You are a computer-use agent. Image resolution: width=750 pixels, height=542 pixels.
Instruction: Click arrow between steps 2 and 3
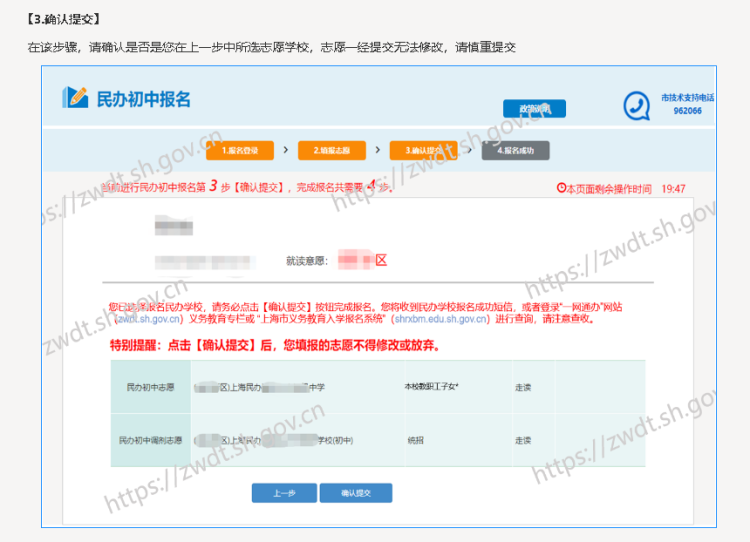pos(377,150)
